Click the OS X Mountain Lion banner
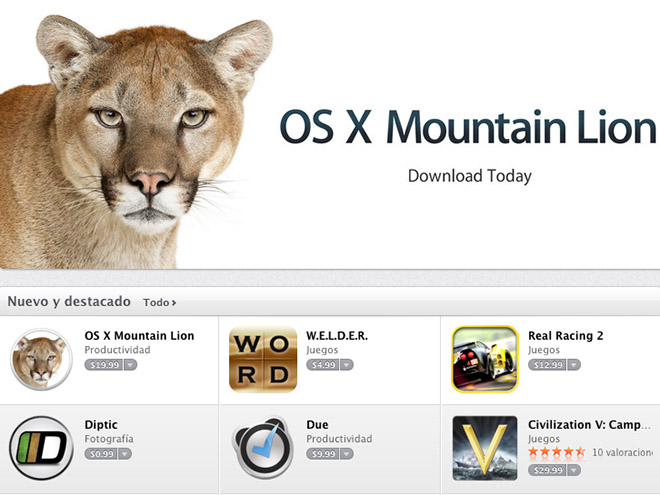This screenshot has height=495, width=660. (x=330, y=135)
